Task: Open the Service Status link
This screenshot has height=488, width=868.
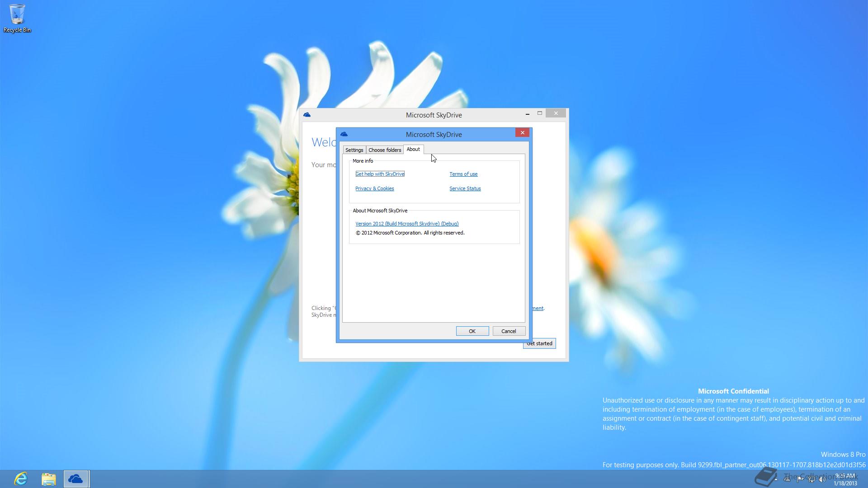Action: 465,188
